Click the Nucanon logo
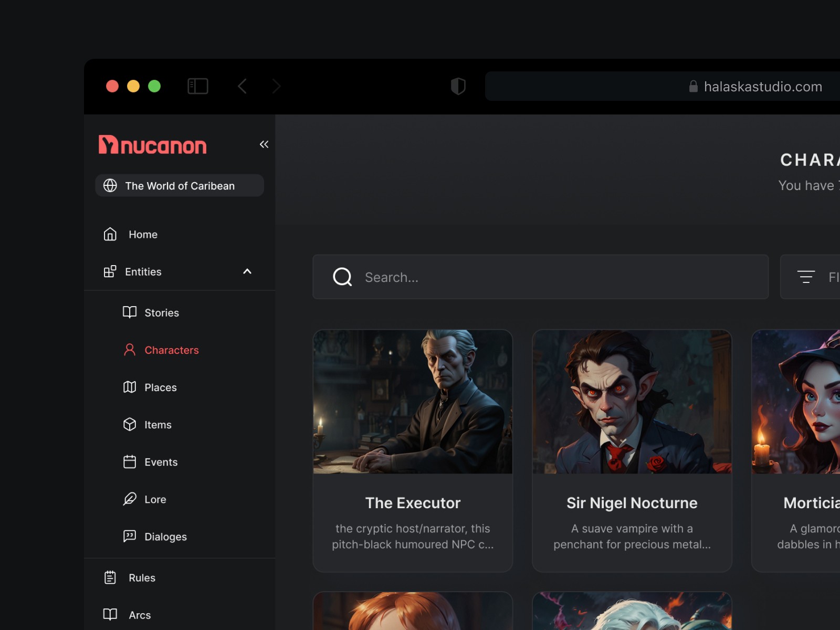Viewport: 840px width, 630px height. point(152,145)
